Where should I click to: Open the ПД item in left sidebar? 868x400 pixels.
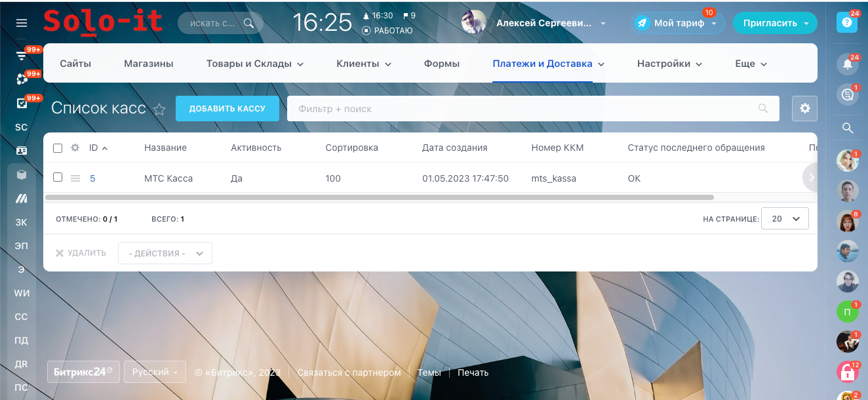click(x=22, y=340)
